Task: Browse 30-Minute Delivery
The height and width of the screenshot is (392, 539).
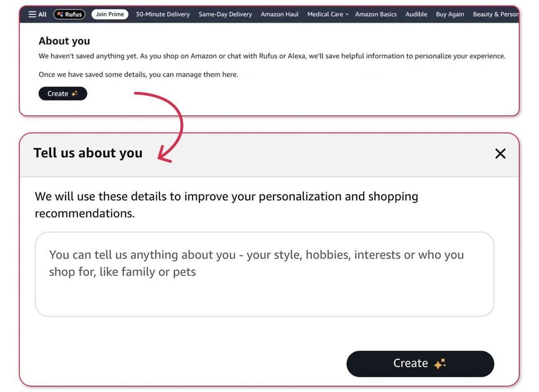Action: (x=162, y=14)
